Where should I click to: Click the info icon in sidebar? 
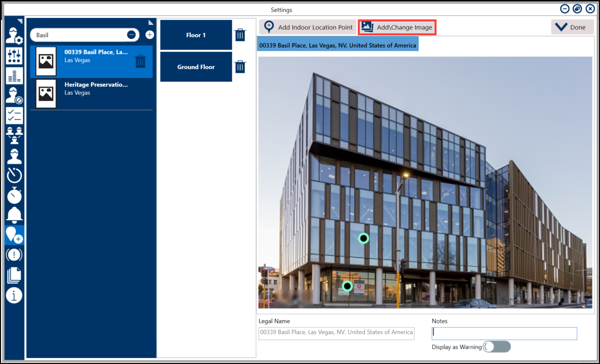tap(14, 295)
